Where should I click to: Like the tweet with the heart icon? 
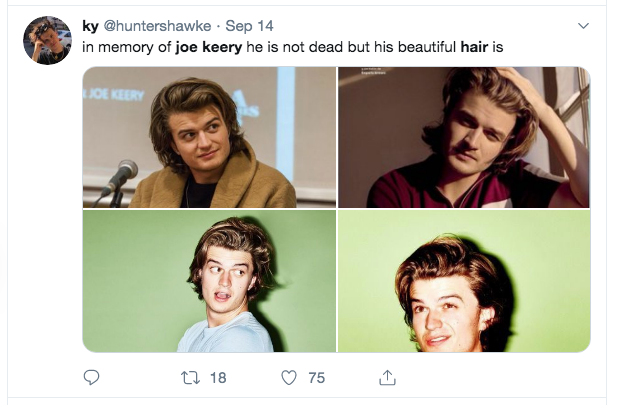point(289,377)
